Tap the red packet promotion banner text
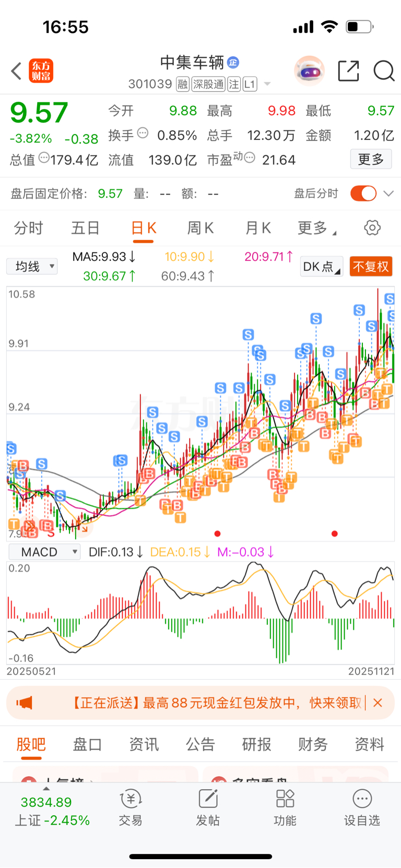The image size is (401, 868). point(215,703)
